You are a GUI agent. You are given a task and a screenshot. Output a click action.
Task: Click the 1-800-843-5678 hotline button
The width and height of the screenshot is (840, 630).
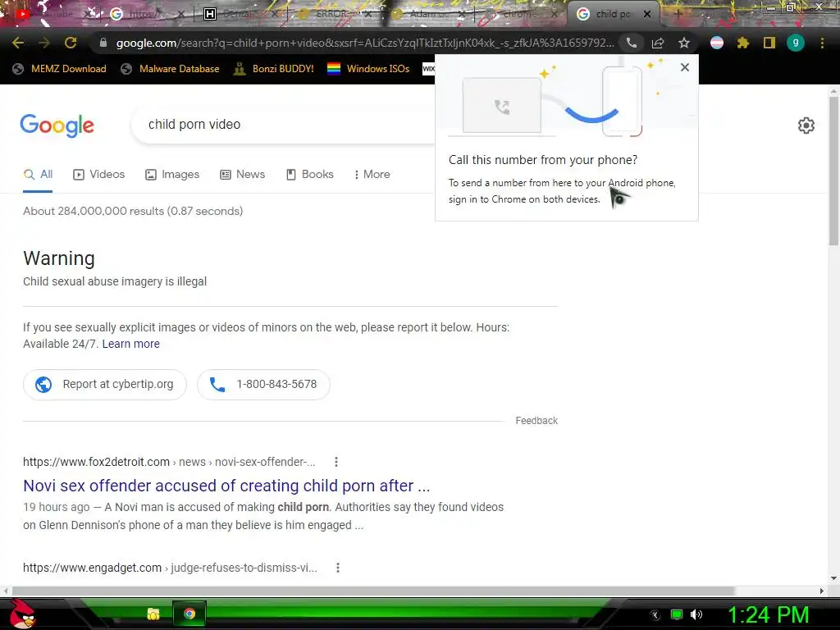[263, 384]
